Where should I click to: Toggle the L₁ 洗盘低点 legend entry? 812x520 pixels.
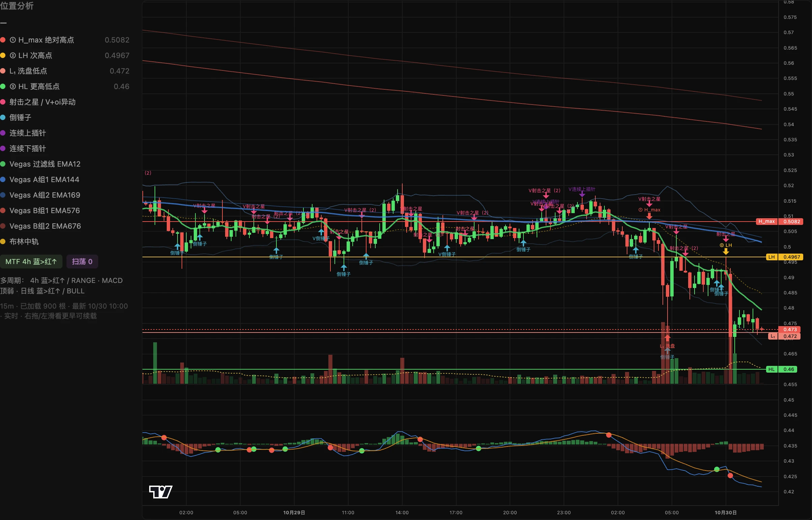[64, 71]
